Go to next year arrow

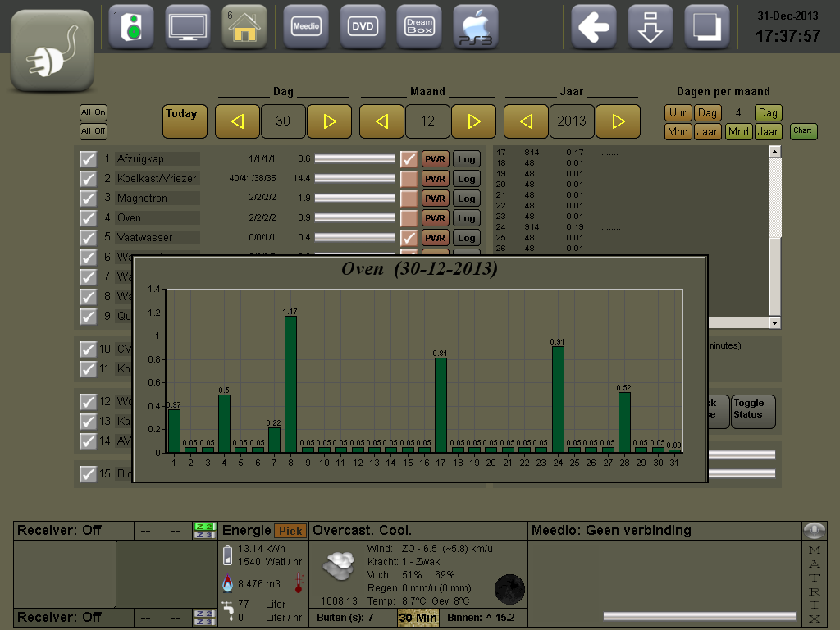(x=619, y=121)
